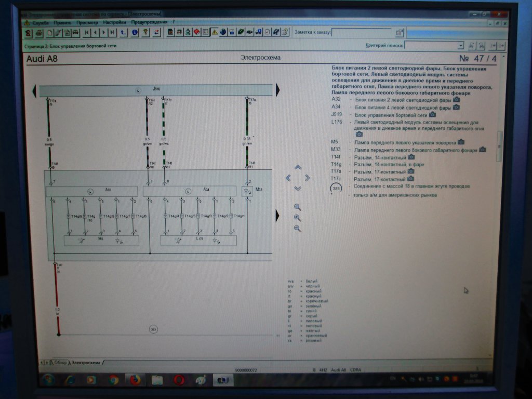Image resolution: width=532 pixels, height=399 pixels.
Task: Open the Настройки menu
Action: click(114, 22)
